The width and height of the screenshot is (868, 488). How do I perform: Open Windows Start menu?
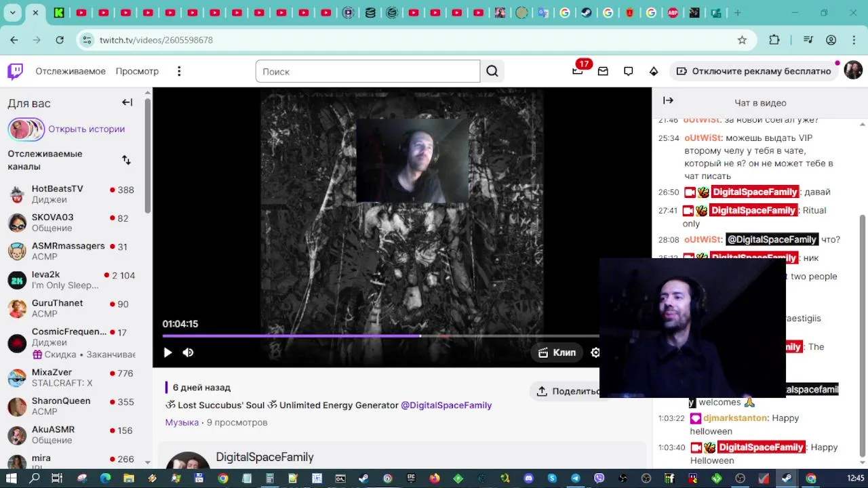coord(12,478)
